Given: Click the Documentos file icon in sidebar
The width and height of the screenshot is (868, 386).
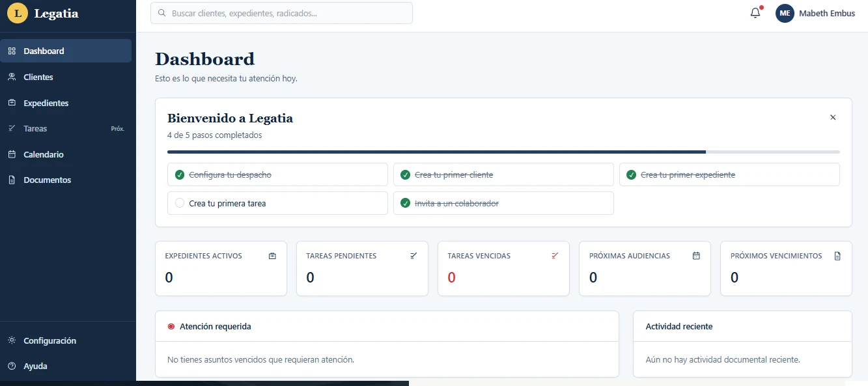Looking at the screenshot, I should coord(12,180).
